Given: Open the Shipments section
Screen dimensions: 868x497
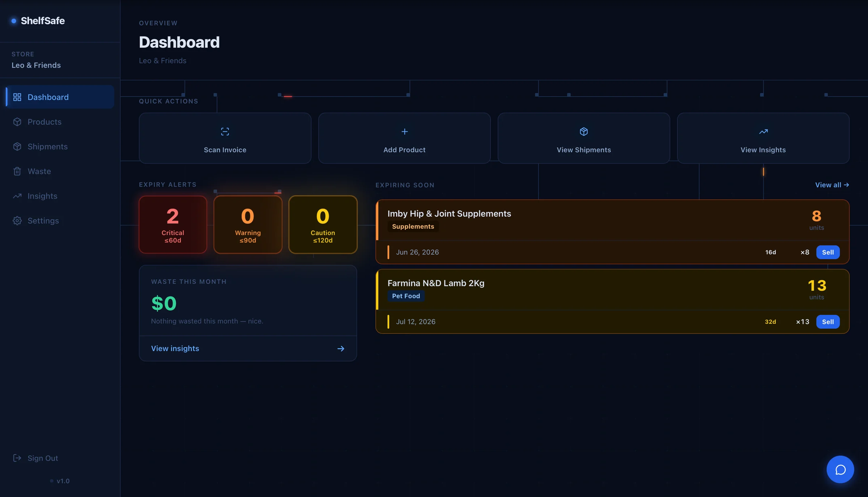Looking at the screenshot, I should tap(60, 147).
